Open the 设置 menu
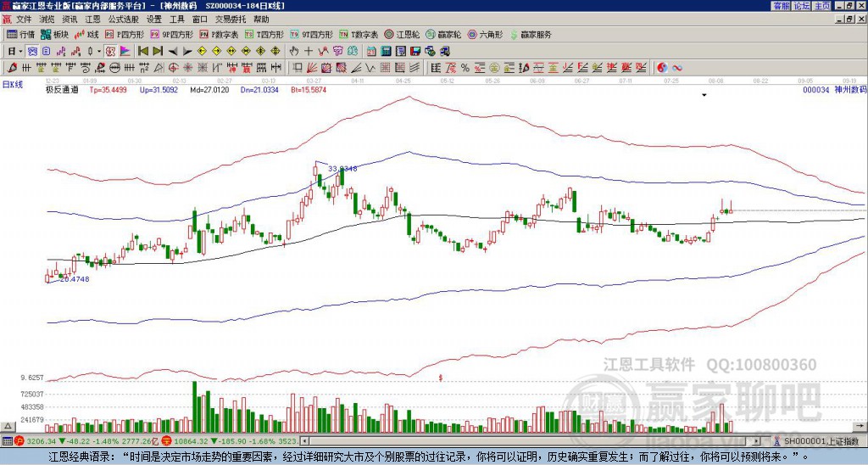The image size is (868, 465). coord(154,20)
